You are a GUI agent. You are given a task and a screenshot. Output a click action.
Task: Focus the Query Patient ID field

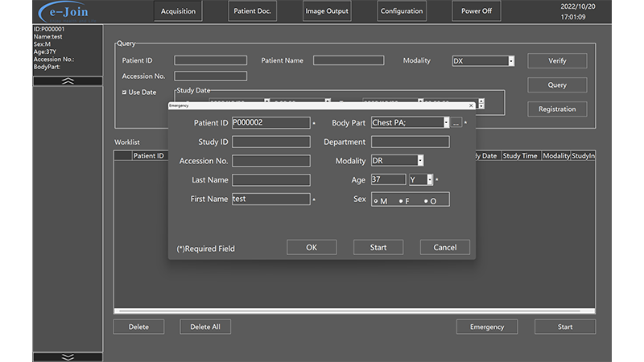(210, 60)
